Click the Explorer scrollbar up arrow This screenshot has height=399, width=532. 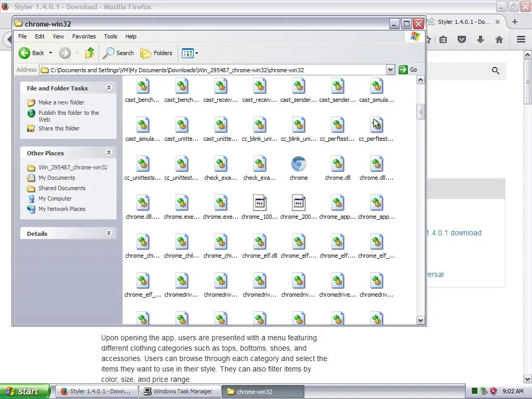pyautogui.click(x=421, y=79)
